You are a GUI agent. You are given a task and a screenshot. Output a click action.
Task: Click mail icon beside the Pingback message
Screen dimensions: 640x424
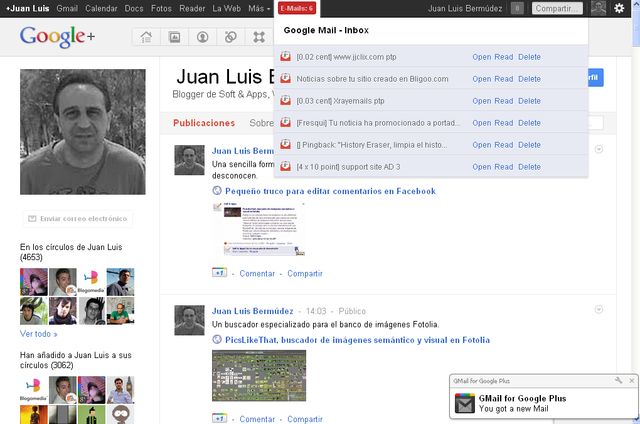(x=286, y=144)
